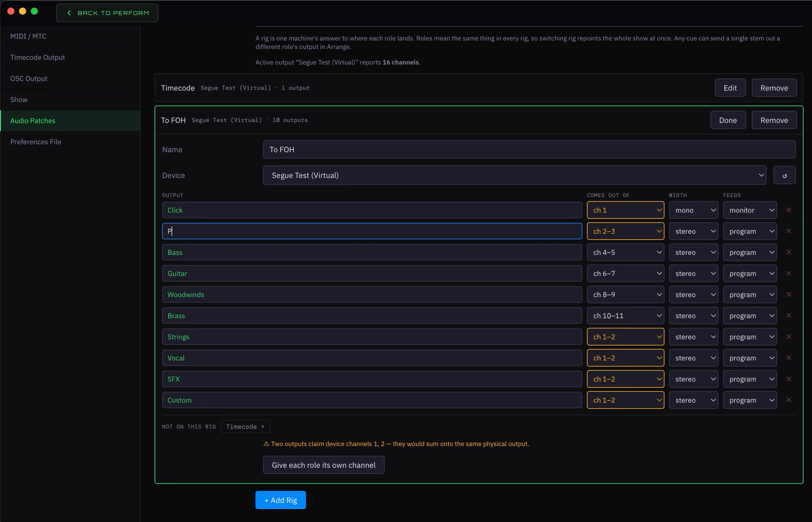Remove the focused 'P' output row
This screenshot has width=812, height=522.
789,231
